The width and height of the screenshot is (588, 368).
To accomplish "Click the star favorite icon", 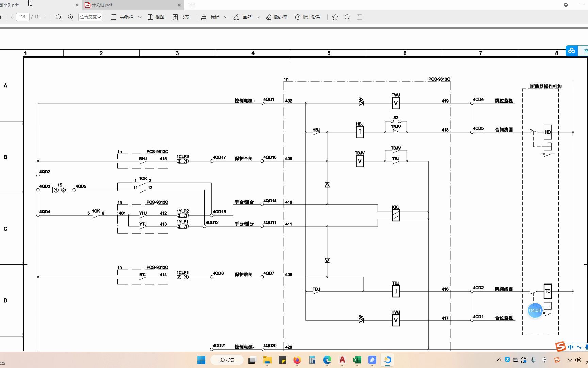I will click(335, 17).
